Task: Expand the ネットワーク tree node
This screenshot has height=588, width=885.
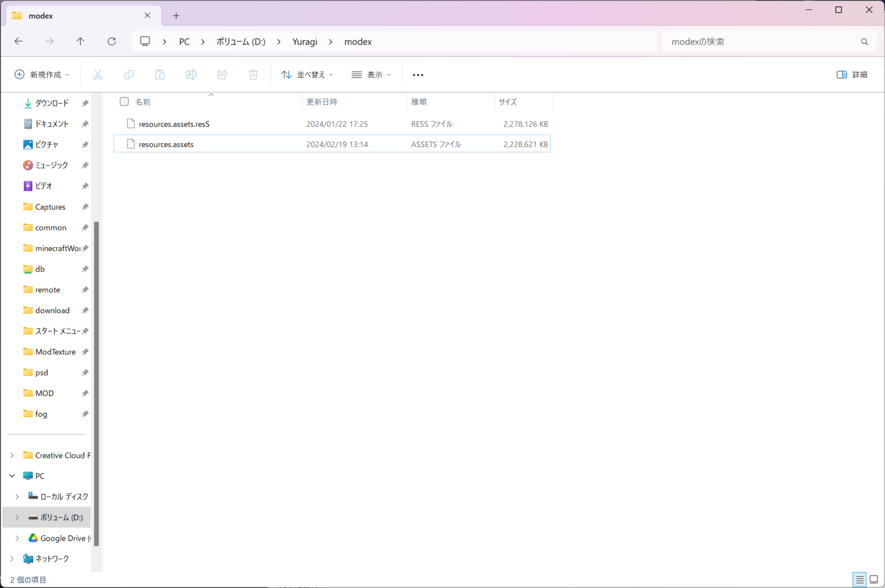Action: [x=12, y=559]
